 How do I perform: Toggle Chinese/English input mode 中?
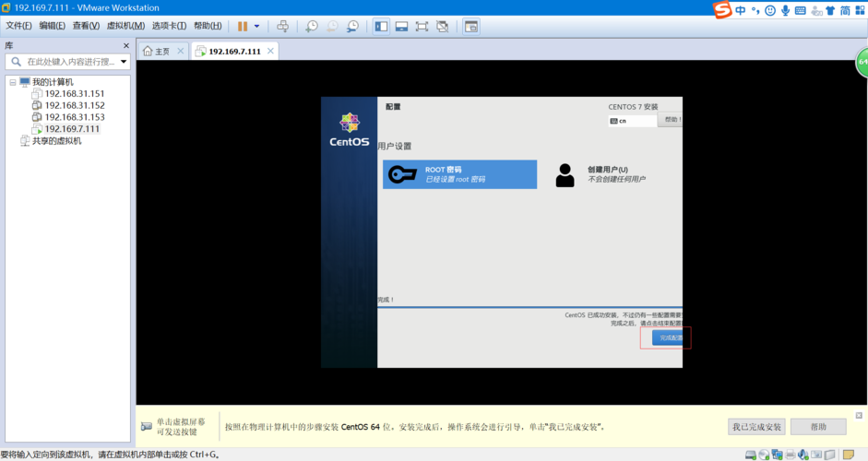[x=741, y=10]
